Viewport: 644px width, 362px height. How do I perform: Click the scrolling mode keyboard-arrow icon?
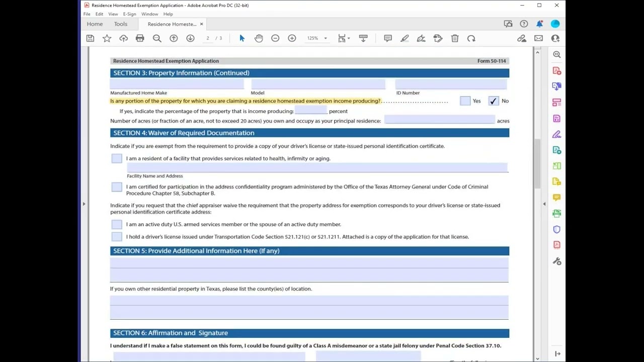pos(363,38)
